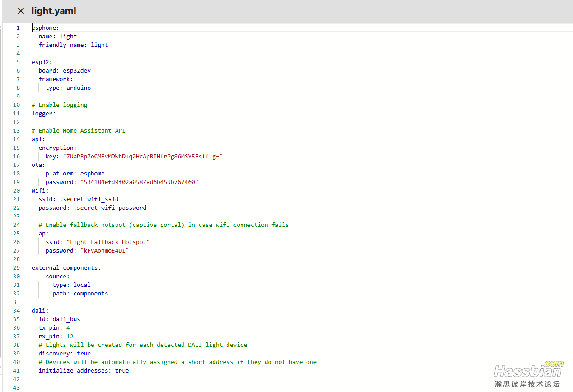Close the light.yaml editor with the X icon
The height and width of the screenshot is (392, 573).
pos(21,11)
